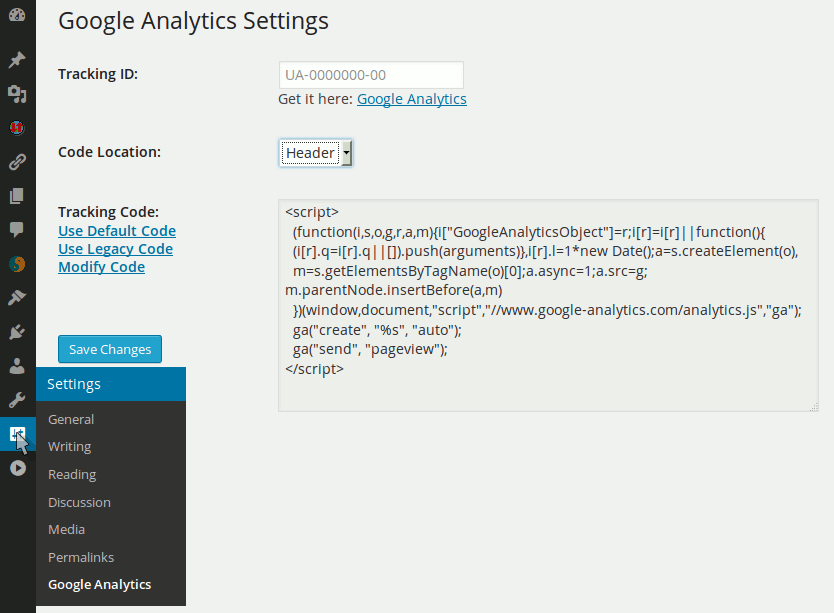Screen dimensions: 834x613
Task: Open the Code Location dropdown showing Header
Action: (x=316, y=153)
